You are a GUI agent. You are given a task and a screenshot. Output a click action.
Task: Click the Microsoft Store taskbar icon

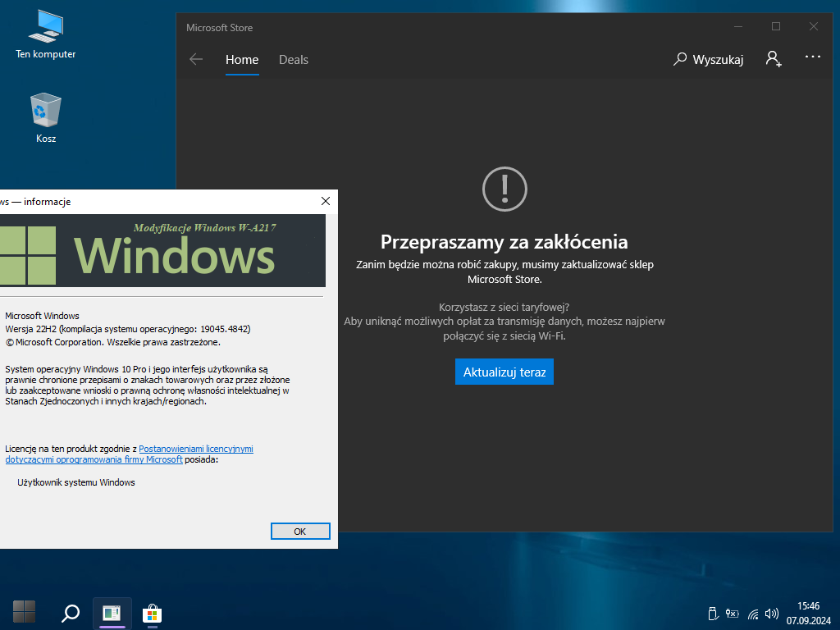tap(152, 612)
